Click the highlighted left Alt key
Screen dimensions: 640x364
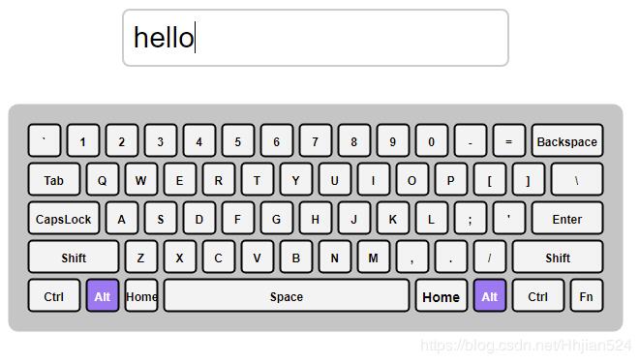pyautogui.click(x=103, y=296)
